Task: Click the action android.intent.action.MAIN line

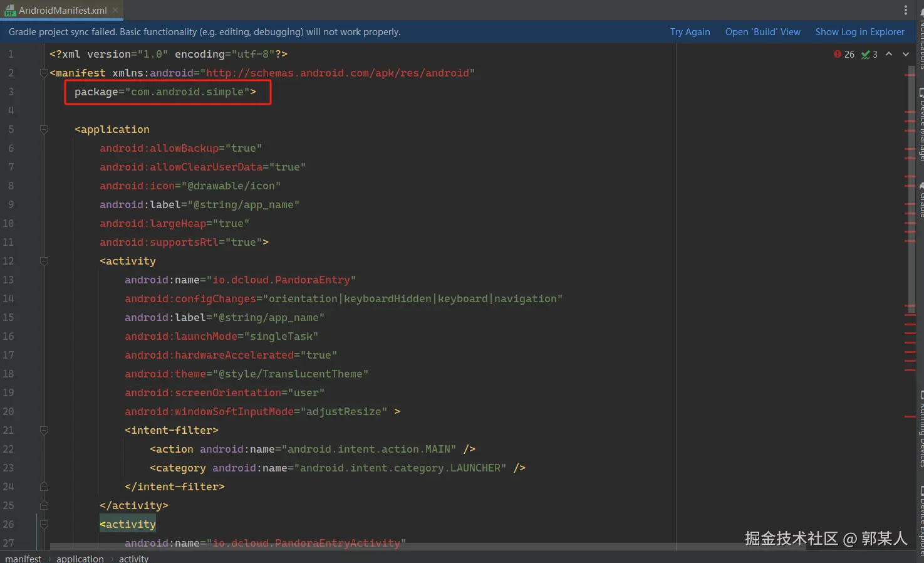Action: tap(313, 450)
